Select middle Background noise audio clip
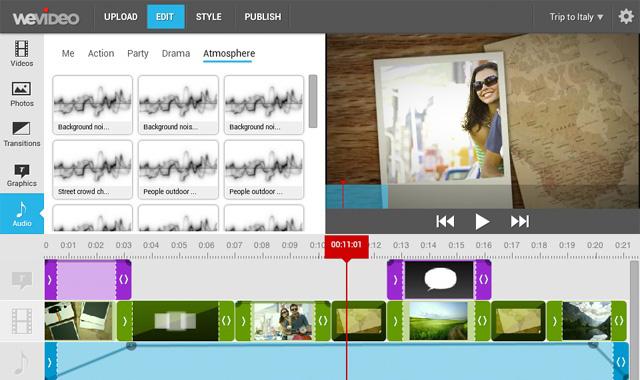 click(178, 105)
